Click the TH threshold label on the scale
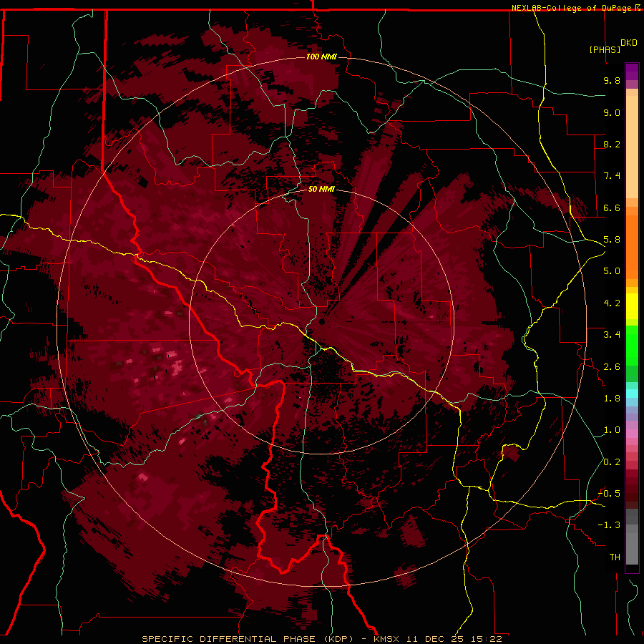The image size is (644, 644). click(615, 557)
